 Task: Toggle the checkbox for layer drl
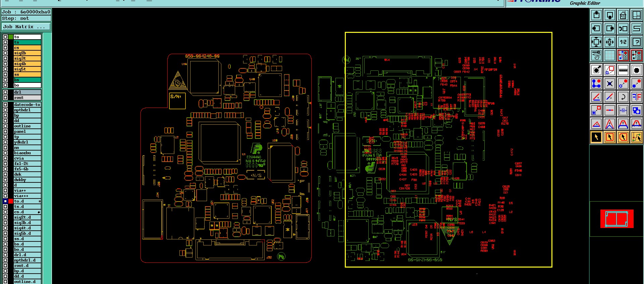click(x=5, y=92)
